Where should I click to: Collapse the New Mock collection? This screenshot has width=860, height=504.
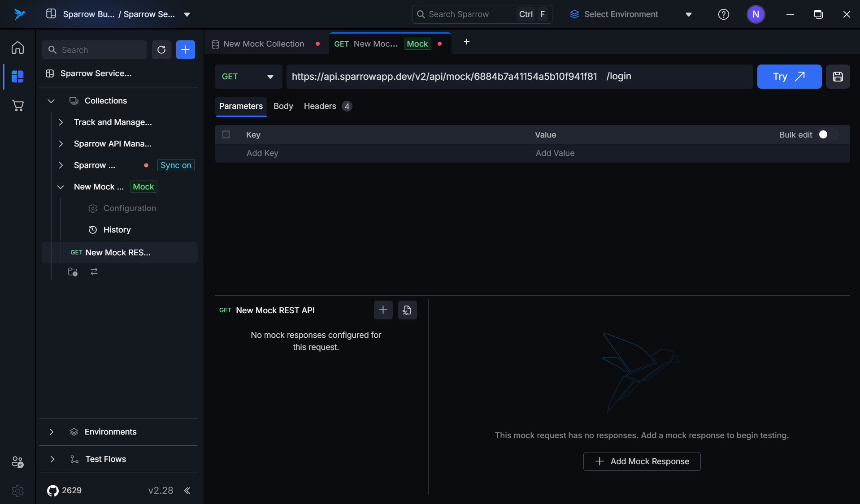point(61,187)
